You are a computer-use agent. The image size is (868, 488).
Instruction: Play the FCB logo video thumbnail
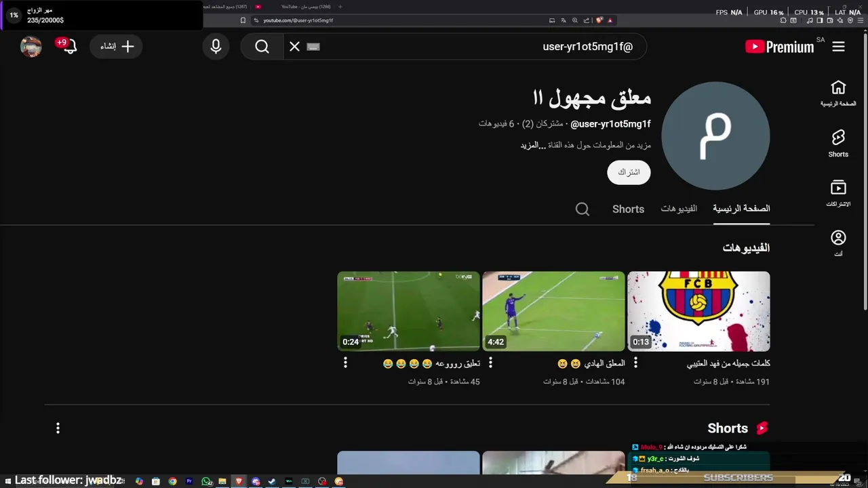(x=698, y=311)
